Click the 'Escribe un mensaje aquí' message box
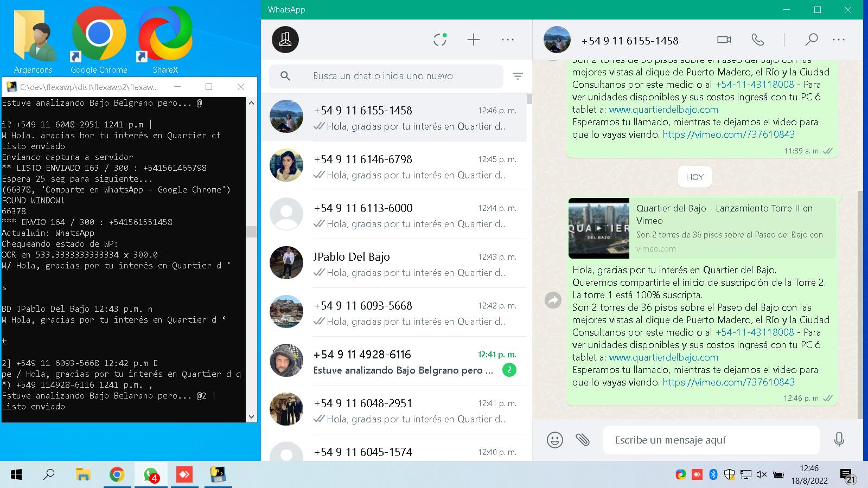Image resolution: width=868 pixels, height=488 pixels. pyautogui.click(x=711, y=440)
